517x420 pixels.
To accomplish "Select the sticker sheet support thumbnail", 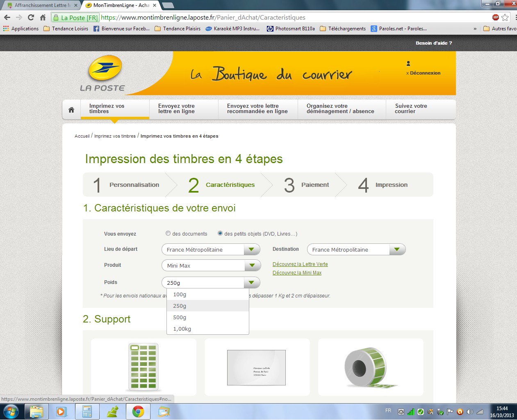I will pyautogui.click(x=143, y=367).
